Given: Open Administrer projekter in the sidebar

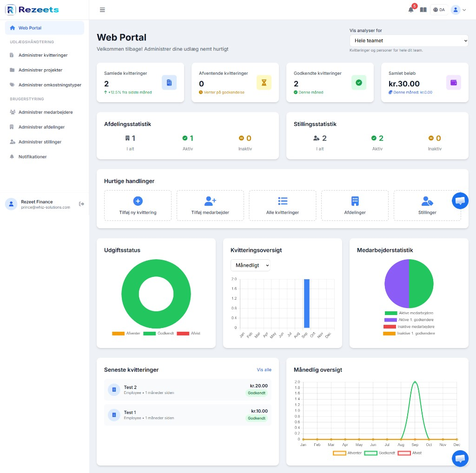Looking at the screenshot, I should point(45,70).
